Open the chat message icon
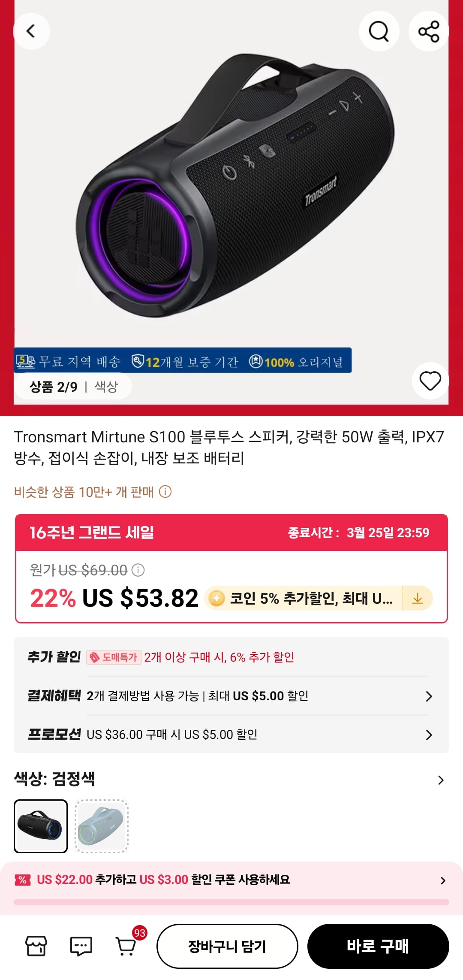 coord(81,946)
